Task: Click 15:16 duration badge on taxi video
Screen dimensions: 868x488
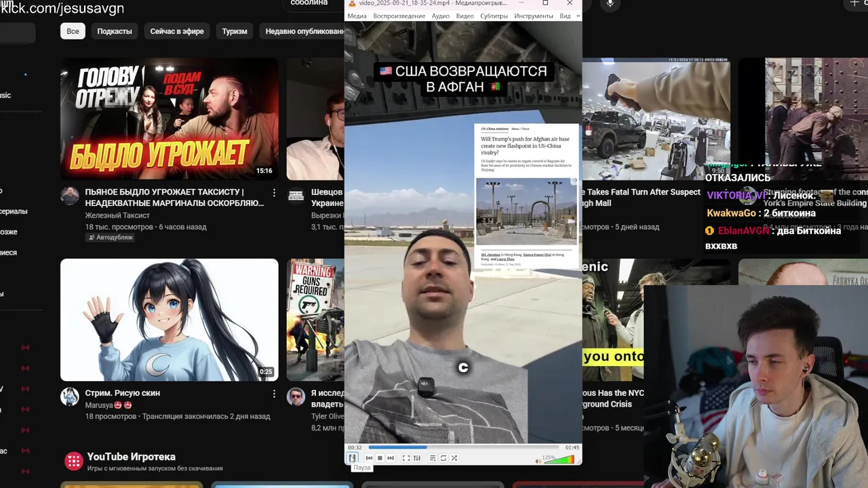Action: (x=264, y=171)
